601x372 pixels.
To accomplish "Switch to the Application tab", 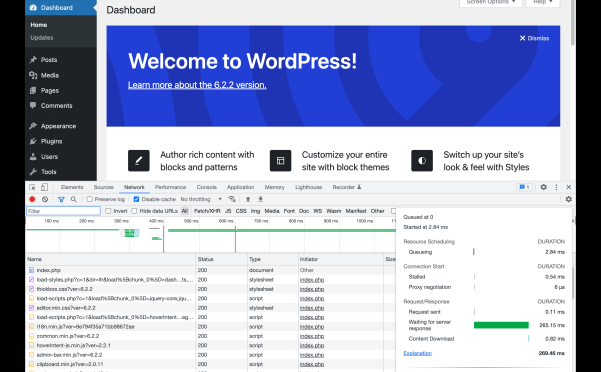I will tap(240, 187).
